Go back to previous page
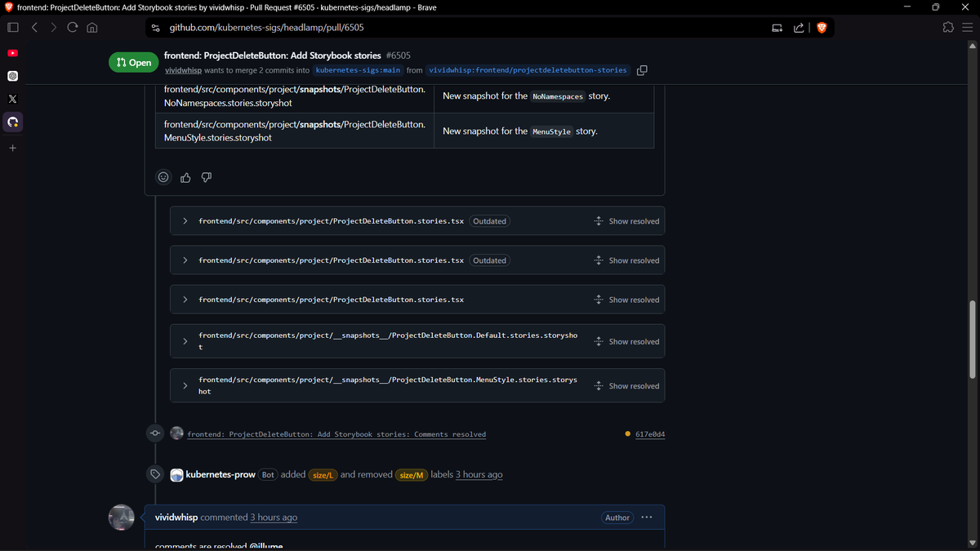This screenshot has width=980, height=551. [35, 28]
